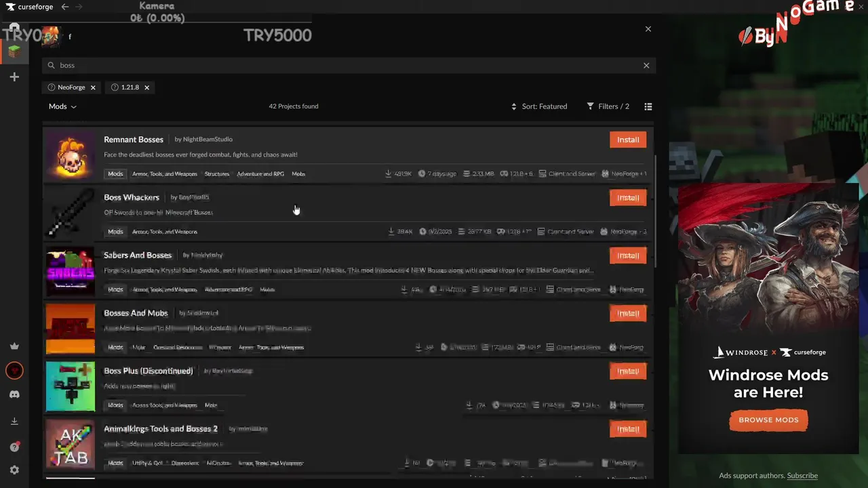
Task: Click Mods tag on Bosses And Mobs
Action: click(115, 348)
